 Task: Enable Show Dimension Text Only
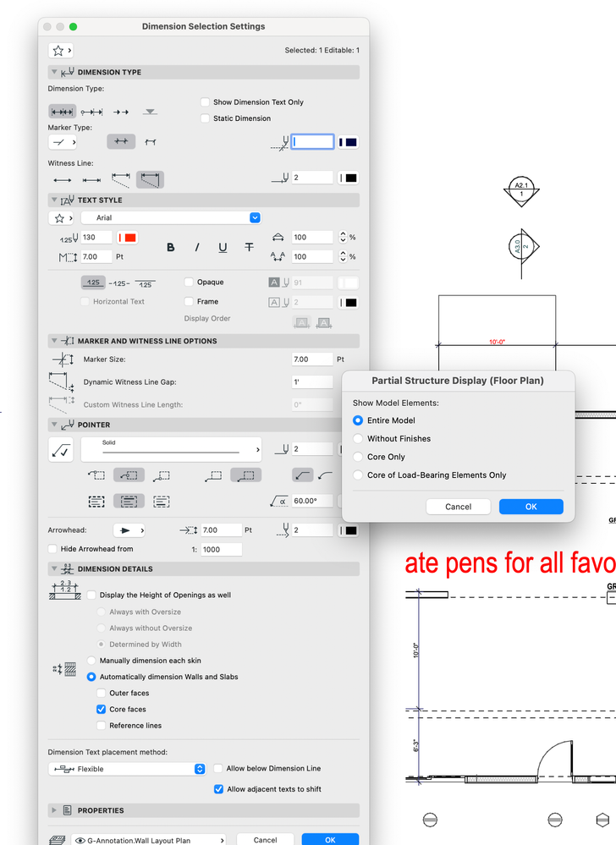click(205, 102)
